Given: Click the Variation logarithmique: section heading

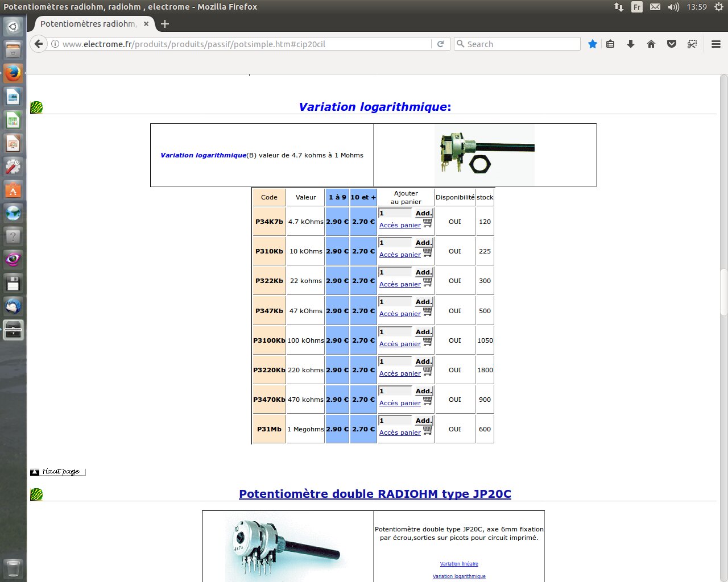Looking at the screenshot, I should 375,107.
